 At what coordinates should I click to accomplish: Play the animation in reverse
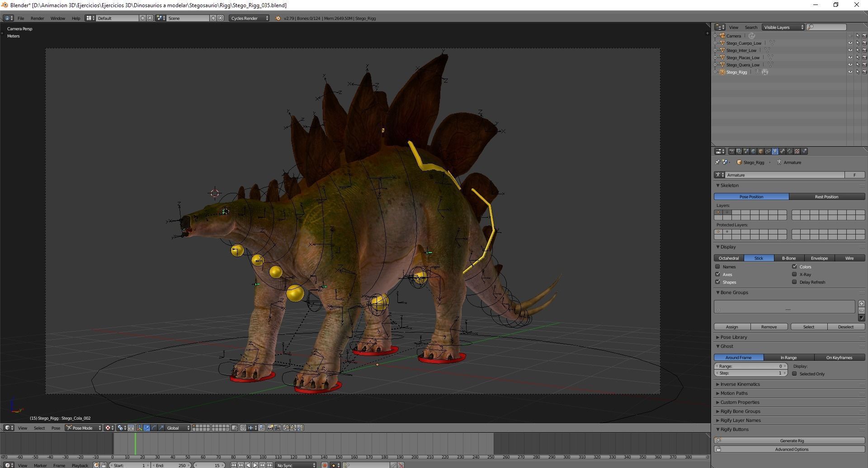point(248,465)
